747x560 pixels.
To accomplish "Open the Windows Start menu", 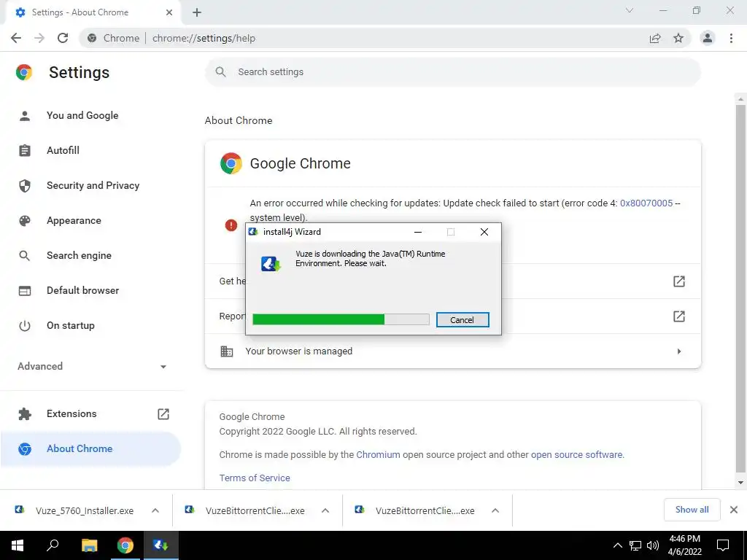I will (x=18, y=545).
